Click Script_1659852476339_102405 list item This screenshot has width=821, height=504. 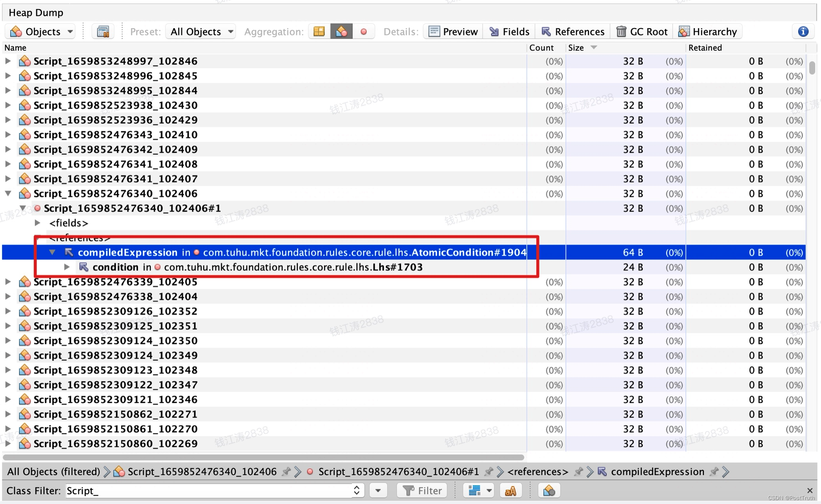(115, 281)
